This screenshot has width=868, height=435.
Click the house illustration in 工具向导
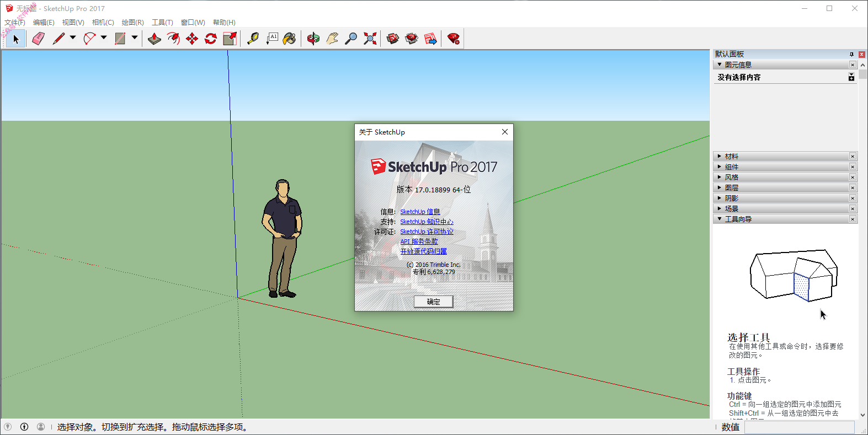794,275
